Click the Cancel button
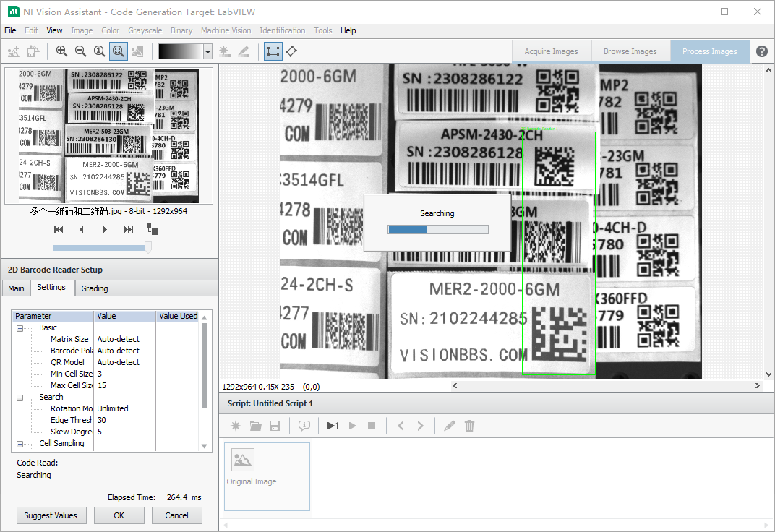Screen dimensions: 775x532 (x=177, y=515)
